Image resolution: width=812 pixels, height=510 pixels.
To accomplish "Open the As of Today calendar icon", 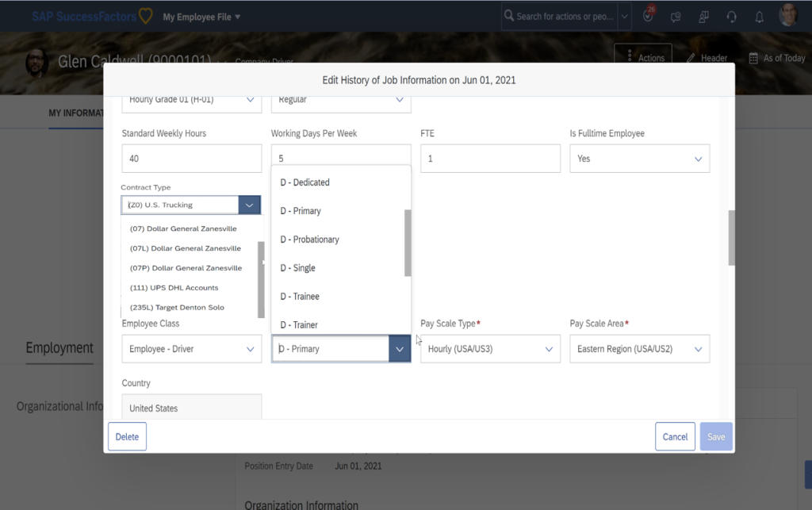I will pyautogui.click(x=753, y=58).
